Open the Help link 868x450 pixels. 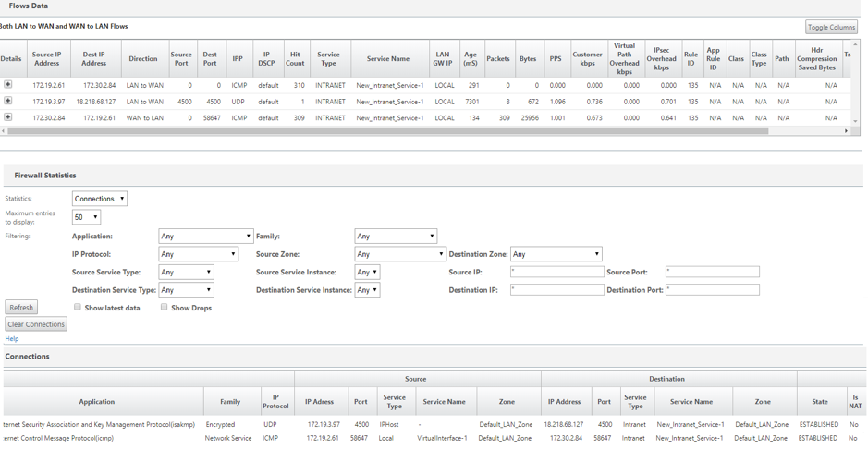click(12, 339)
